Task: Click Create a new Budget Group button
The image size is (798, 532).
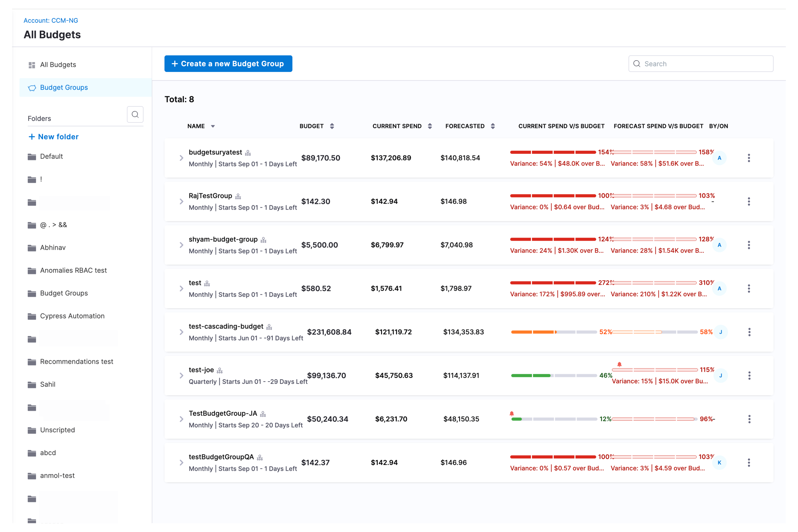Action: coord(228,64)
